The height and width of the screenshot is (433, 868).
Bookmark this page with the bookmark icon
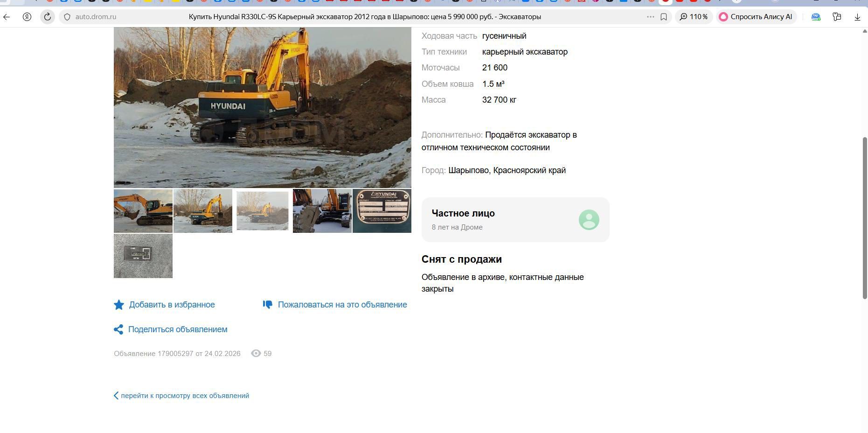pos(664,17)
